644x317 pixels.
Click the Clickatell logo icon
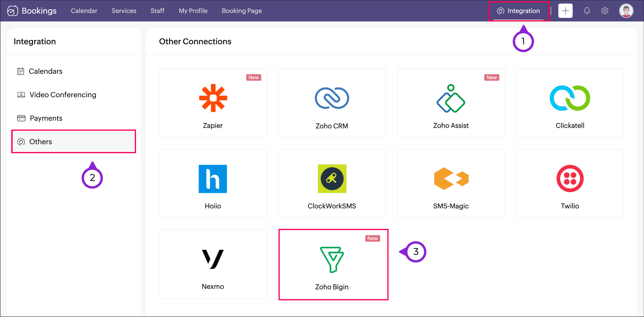pyautogui.click(x=570, y=98)
